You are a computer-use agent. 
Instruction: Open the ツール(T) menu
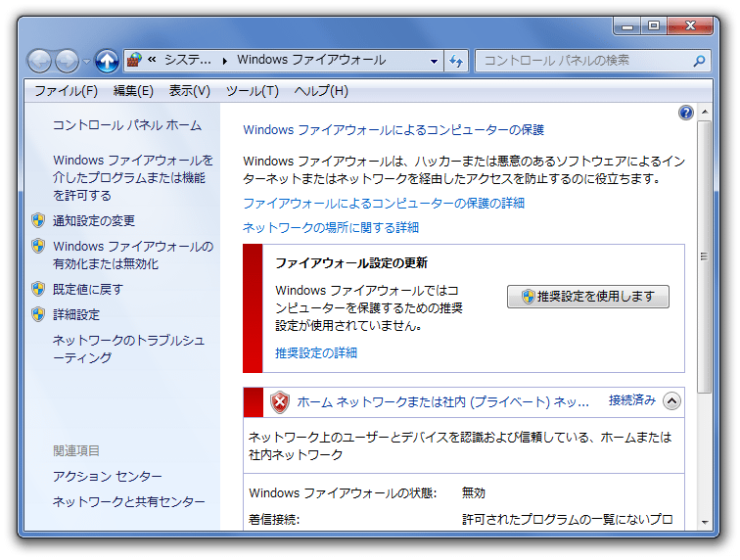253,91
